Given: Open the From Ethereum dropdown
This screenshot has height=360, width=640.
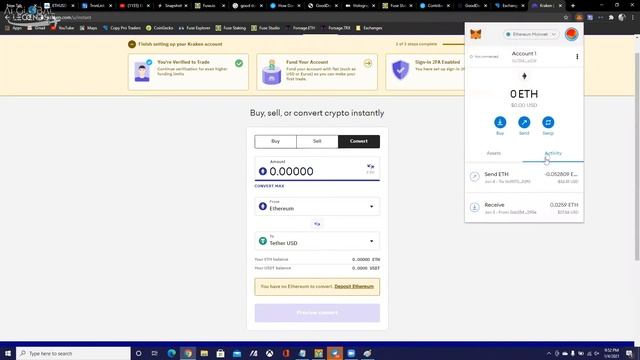Looking at the screenshot, I should click(x=317, y=206).
